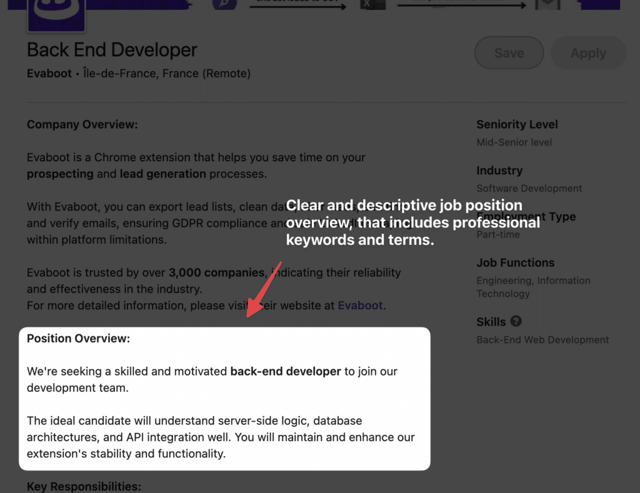The width and height of the screenshot is (640, 493).
Task: Click the Evaboot company name under title
Action: [49, 73]
